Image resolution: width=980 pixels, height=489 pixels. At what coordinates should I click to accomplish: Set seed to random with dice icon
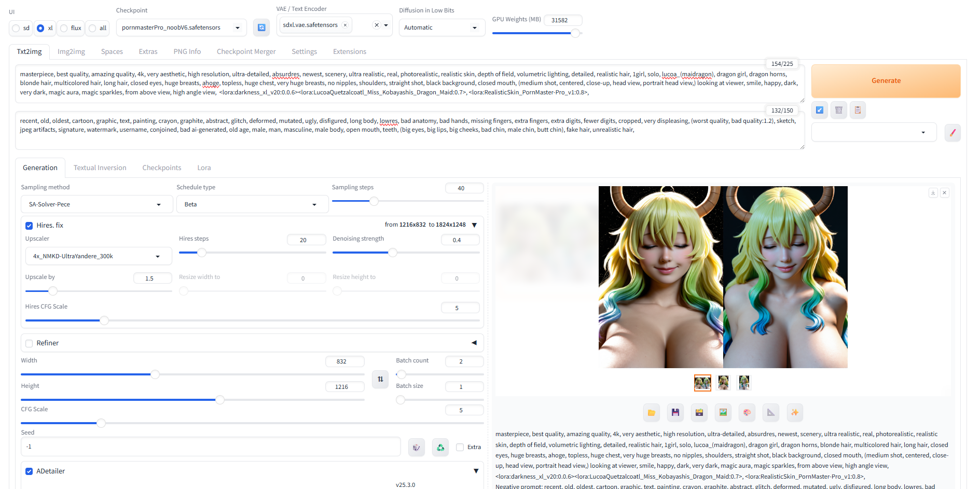417,447
